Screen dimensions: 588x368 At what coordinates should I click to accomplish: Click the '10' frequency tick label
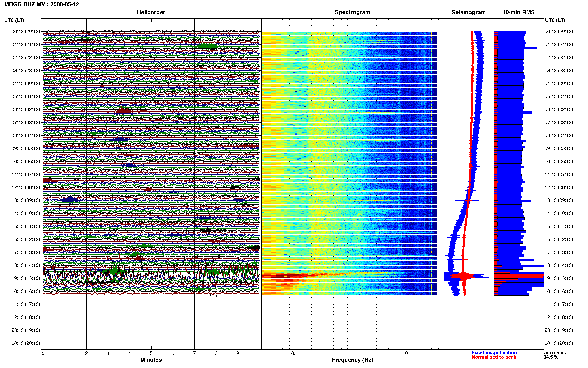pos(405,353)
